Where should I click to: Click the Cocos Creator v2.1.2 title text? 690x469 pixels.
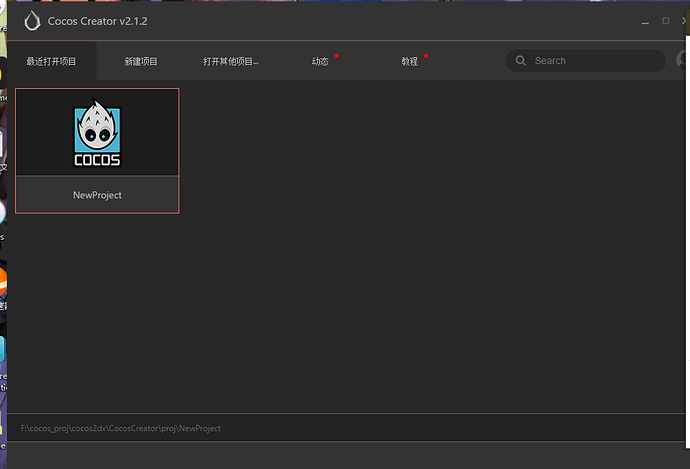[98, 21]
